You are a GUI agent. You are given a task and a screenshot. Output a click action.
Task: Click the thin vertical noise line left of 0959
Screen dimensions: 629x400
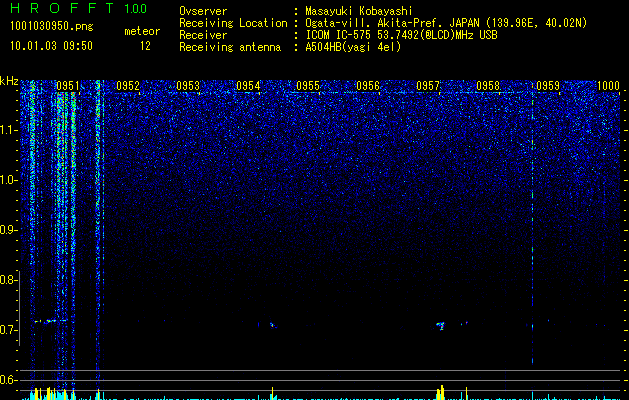point(532,225)
